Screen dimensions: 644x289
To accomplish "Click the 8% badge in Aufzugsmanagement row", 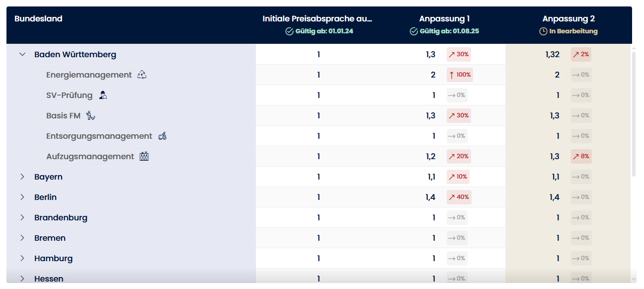I will [581, 156].
